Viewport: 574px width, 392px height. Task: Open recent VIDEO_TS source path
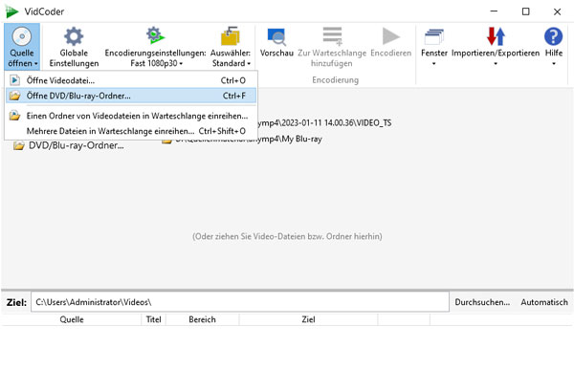point(324,123)
